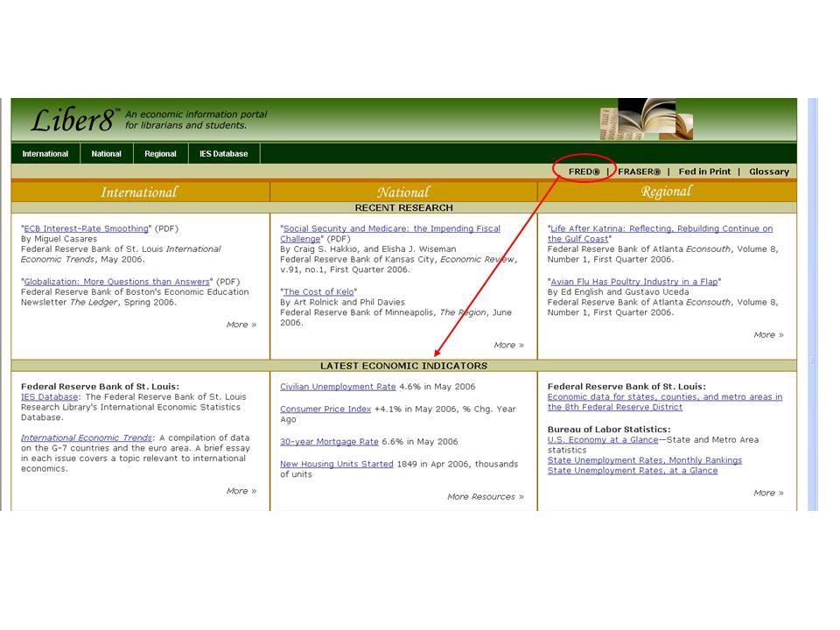Click More under Regional recent research
Viewport: 840px width, 630px height.
pos(768,335)
